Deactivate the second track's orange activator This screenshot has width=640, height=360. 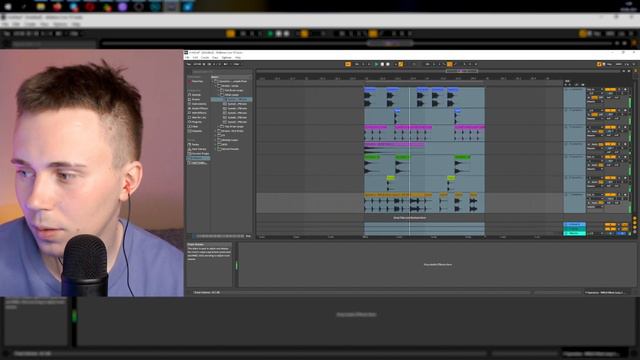tap(611, 110)
